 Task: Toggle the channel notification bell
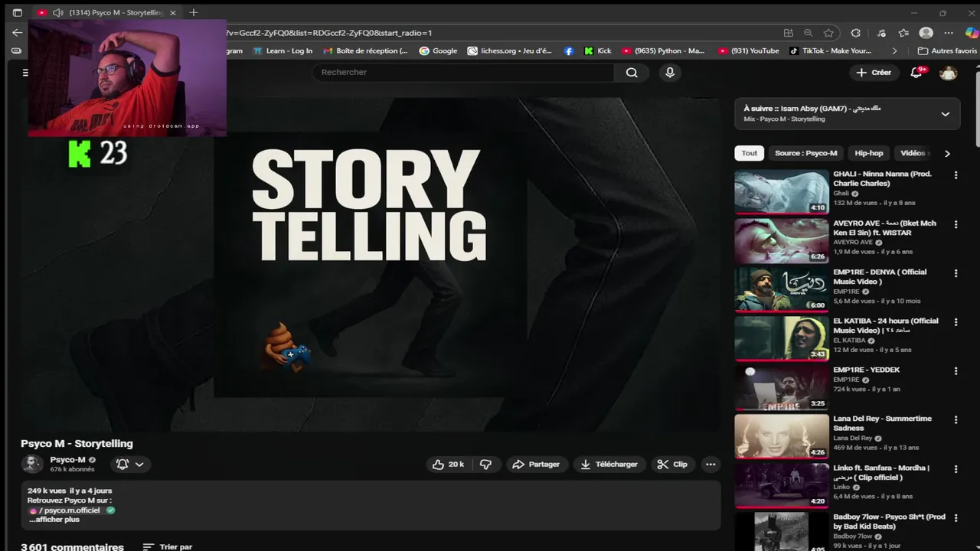130,464
